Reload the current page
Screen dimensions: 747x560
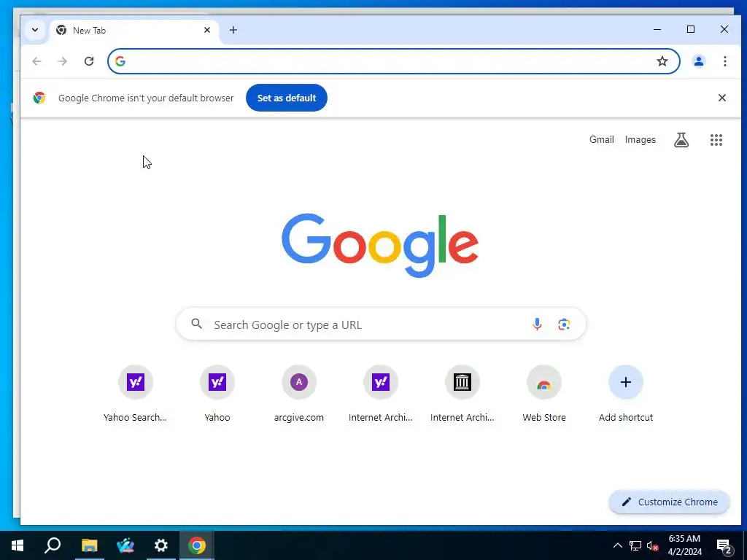click(88, 61)
